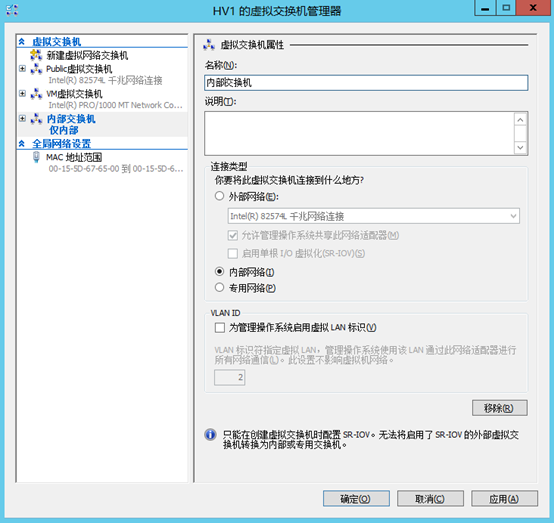Expand the VM虚拟交换机 tree node
554x523 pixels.
click(22, 93)
